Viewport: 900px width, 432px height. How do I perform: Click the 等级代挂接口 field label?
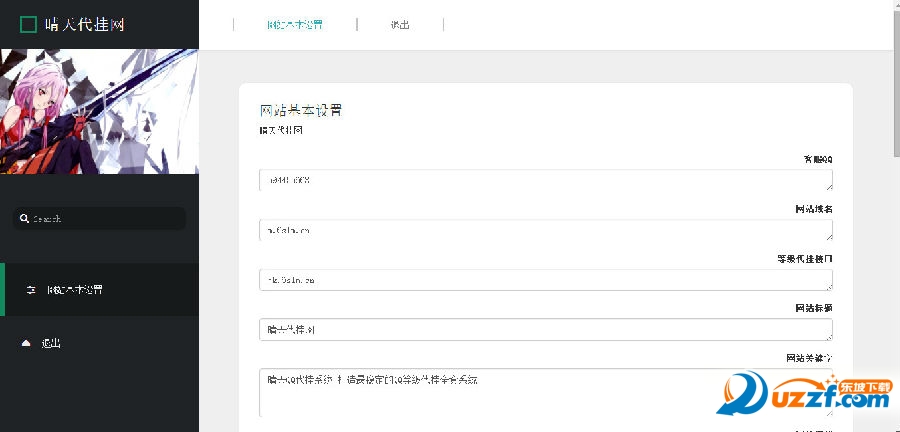tap(805, 259)
